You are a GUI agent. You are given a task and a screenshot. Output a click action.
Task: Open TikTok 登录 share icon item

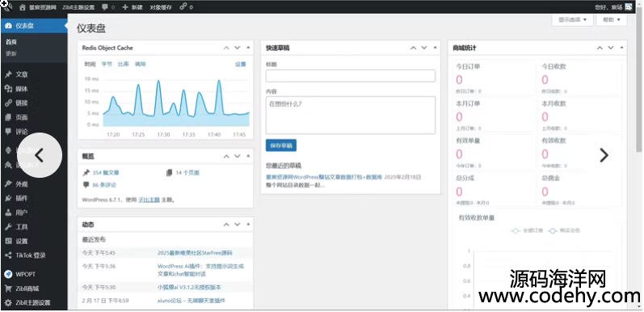pos(8,255)
